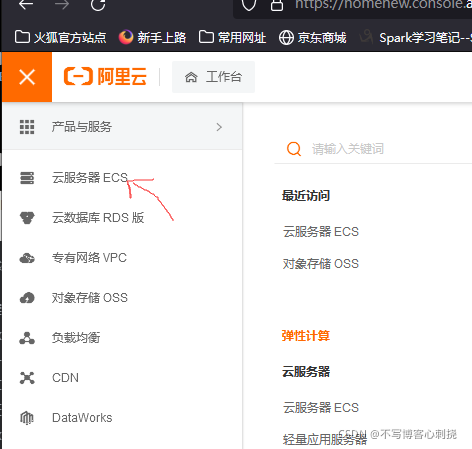Click the CDN network icon
Image resolution: width=472 pixels, height=449 pixels.
[x=27, y=378]
